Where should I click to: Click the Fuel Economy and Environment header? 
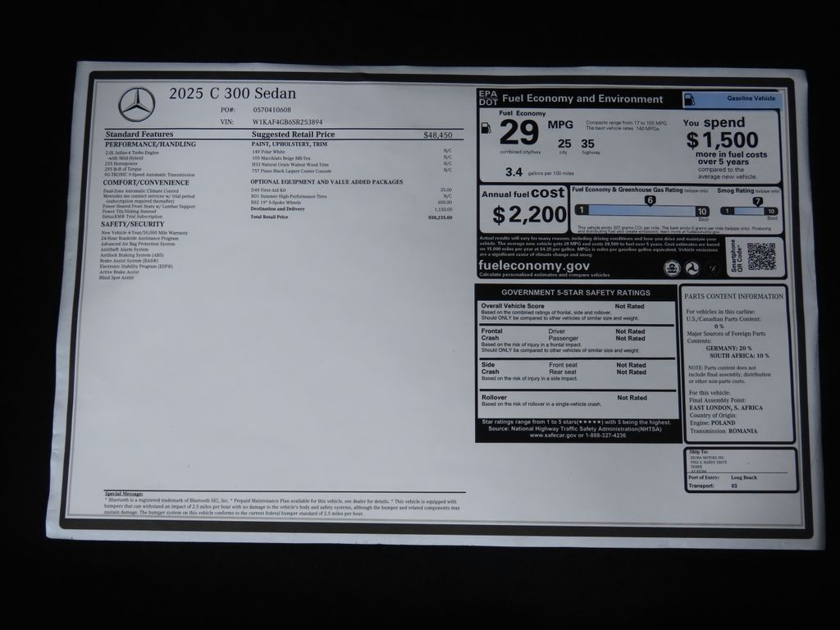coord(582,98)
